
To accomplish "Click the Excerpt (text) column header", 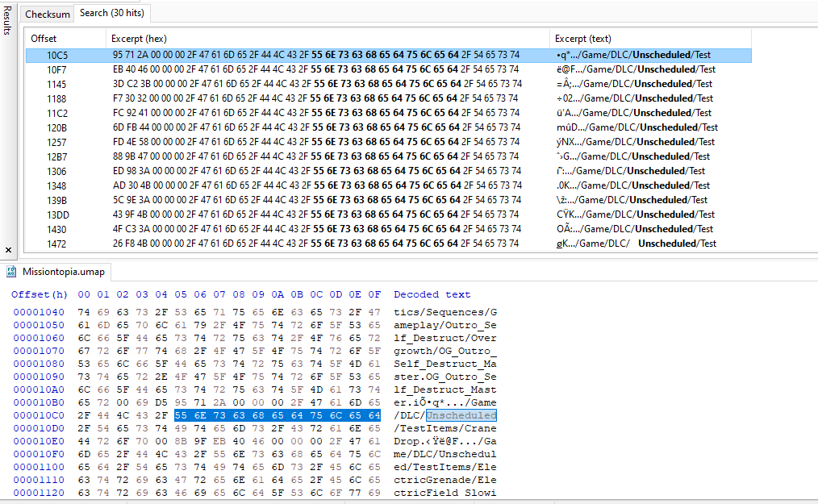I will (x=582, y=39).
